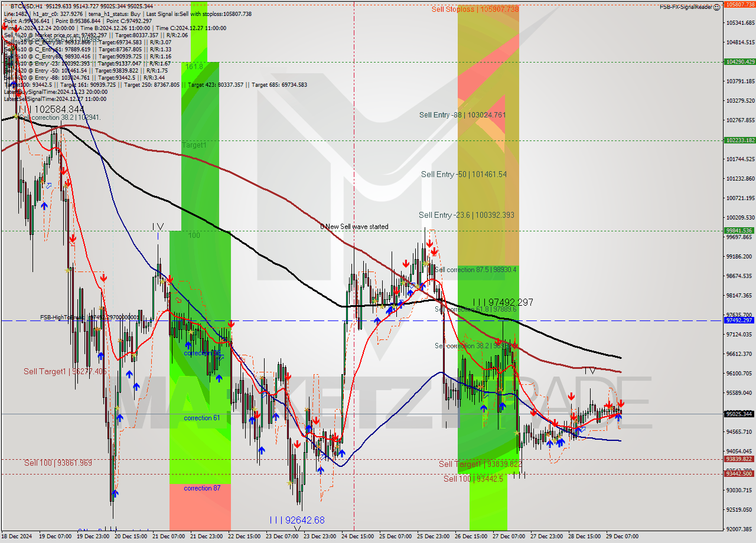Select the 'I I I 92642.68' wave label
The height and width of the screenshot is (543, 756).
(297, 520)
